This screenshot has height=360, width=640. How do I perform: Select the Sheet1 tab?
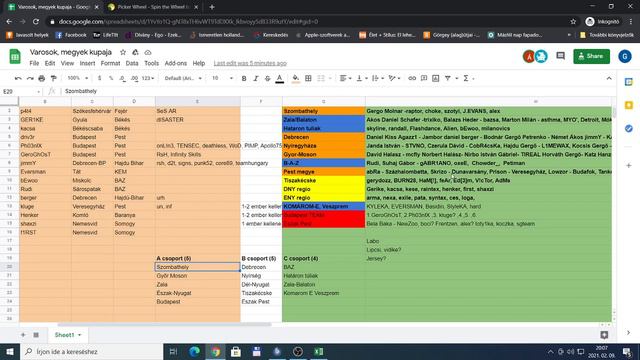coord(68,335)
